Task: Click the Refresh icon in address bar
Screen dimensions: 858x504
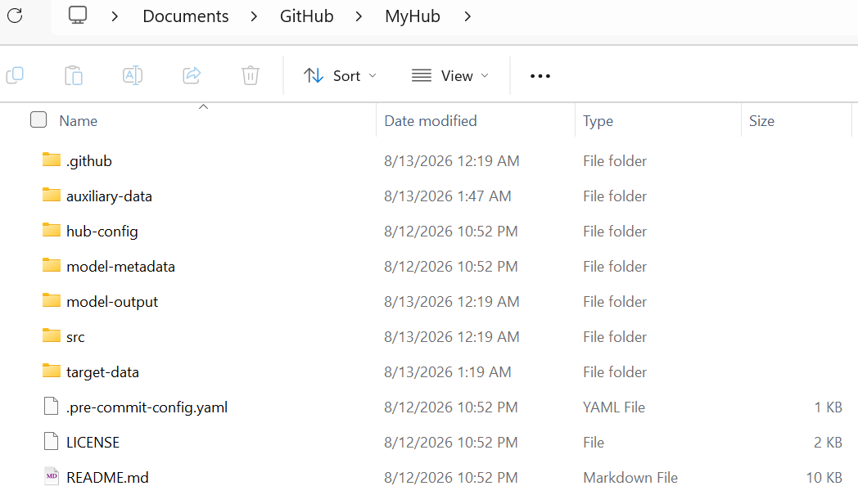Action: tap(15, 16)
